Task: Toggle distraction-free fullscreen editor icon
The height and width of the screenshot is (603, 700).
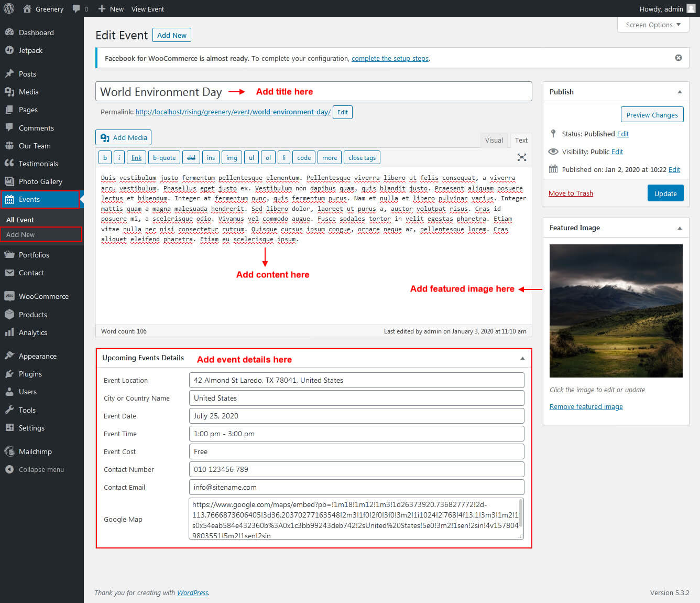Action: 521,157
